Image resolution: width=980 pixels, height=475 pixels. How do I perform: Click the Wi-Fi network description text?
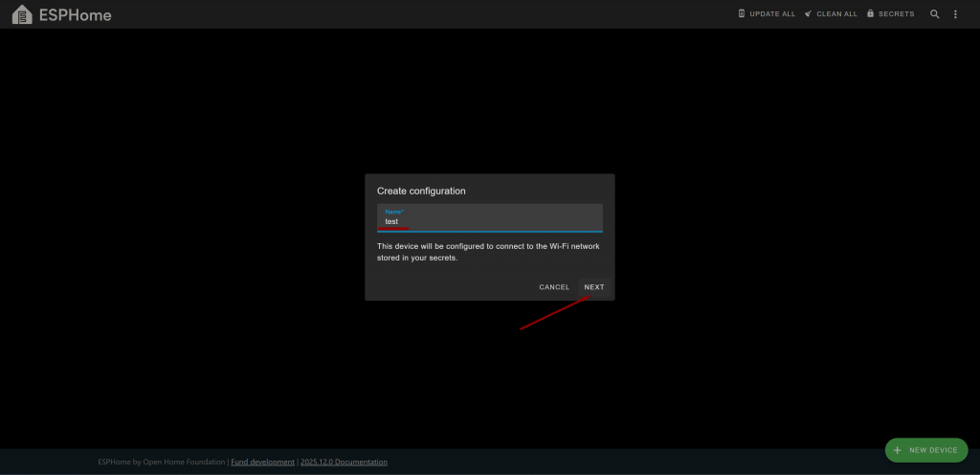(x=488, y=252)
